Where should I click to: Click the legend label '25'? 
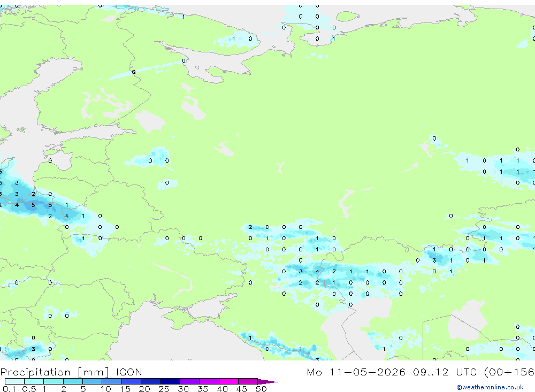[164, 389]
